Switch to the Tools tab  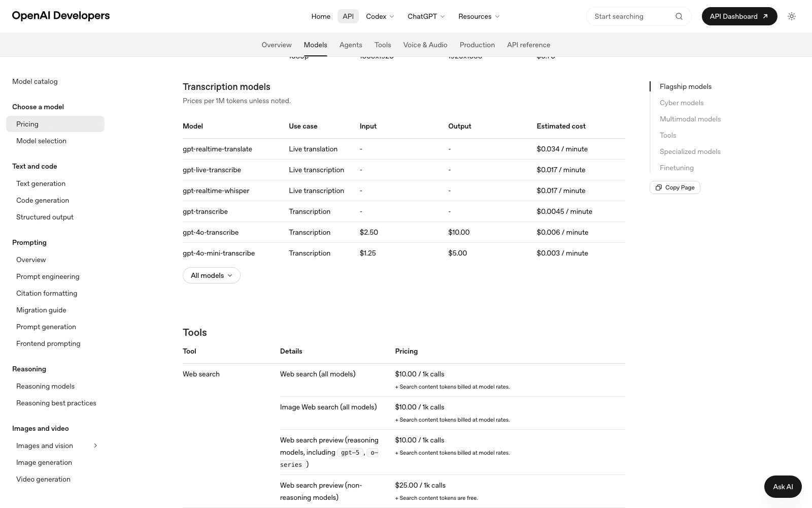[383, 45]
